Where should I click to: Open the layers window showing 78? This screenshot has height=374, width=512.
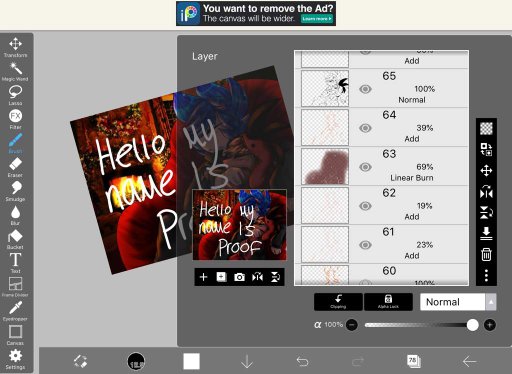pyautogui.click(x=414, y=361)
